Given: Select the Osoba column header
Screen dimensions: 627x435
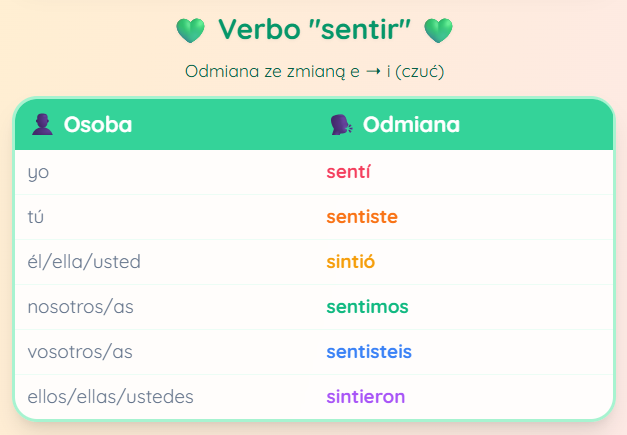Looking at the screenshot, I should click(164, 124).
